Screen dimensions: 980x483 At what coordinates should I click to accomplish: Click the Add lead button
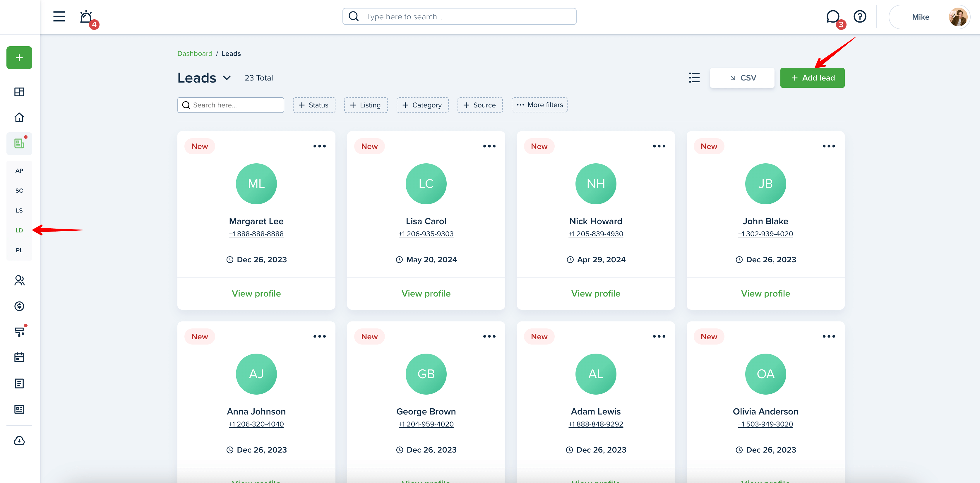812,78
